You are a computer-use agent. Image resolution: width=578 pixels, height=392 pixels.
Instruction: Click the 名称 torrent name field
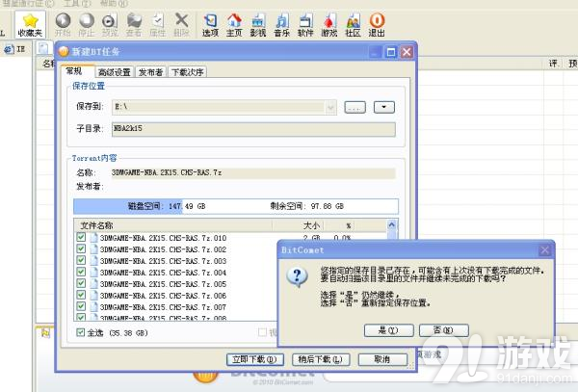253,172
